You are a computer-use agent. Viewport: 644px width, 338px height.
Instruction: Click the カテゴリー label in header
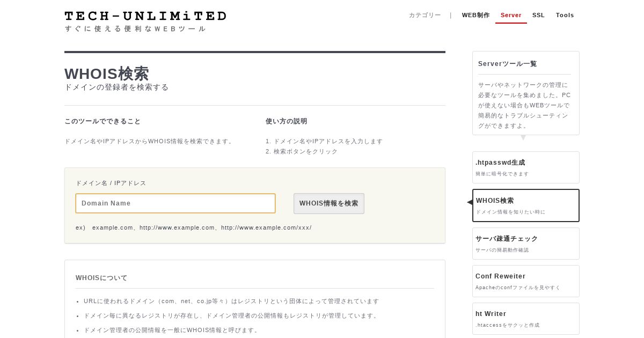coord(425,15)
